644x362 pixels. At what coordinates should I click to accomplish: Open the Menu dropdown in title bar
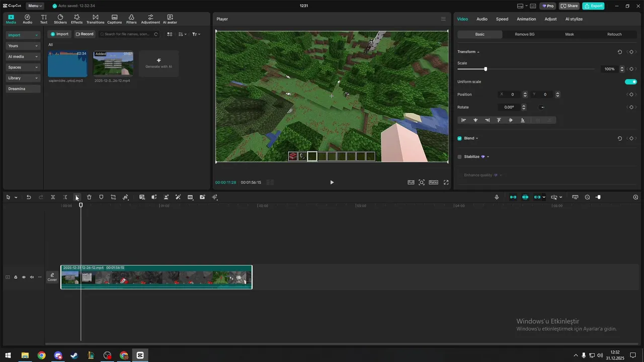point(35,6)
